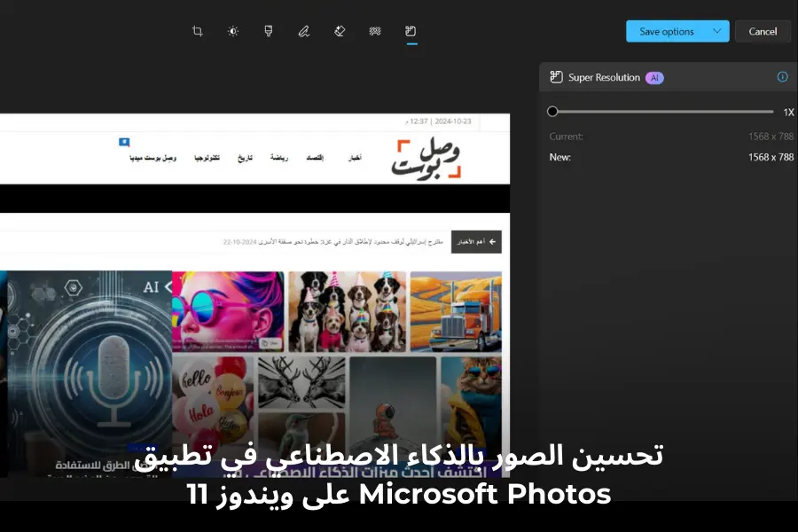Viewport: 798px width, 532px height.
Task: Select the Markup pen tool
Action: point(304,32)
